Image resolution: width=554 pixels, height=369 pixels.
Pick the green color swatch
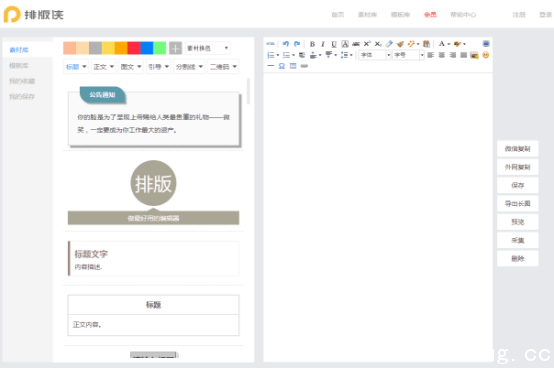[x=159, y=48]
